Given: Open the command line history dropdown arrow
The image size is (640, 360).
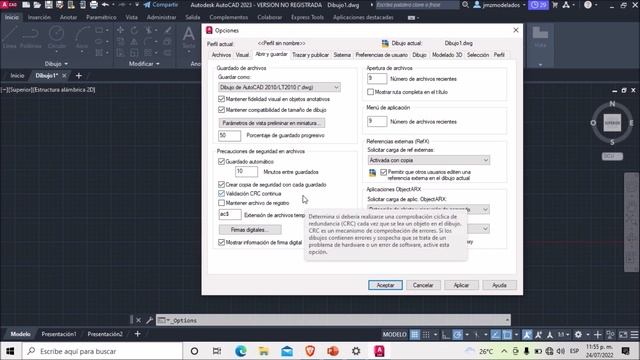Looking at the screenshot, I should click(507, 320).
